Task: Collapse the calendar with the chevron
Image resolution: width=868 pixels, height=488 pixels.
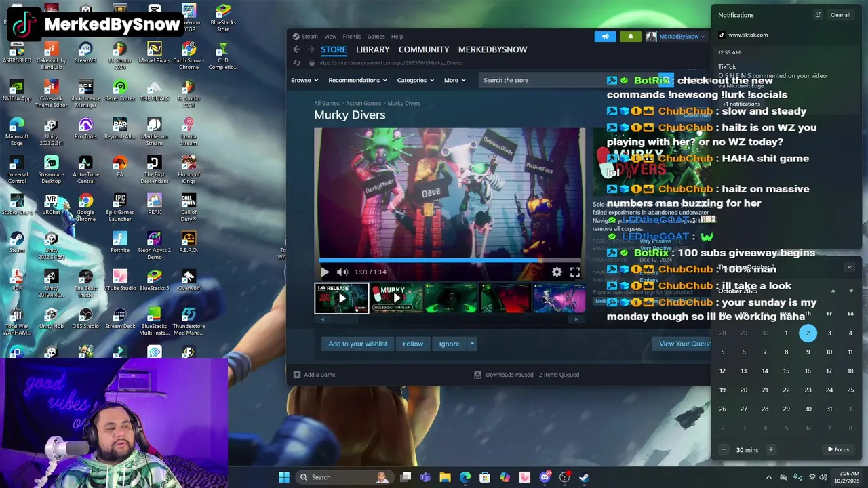Action: pyautogui.click(x=849, y=267)
